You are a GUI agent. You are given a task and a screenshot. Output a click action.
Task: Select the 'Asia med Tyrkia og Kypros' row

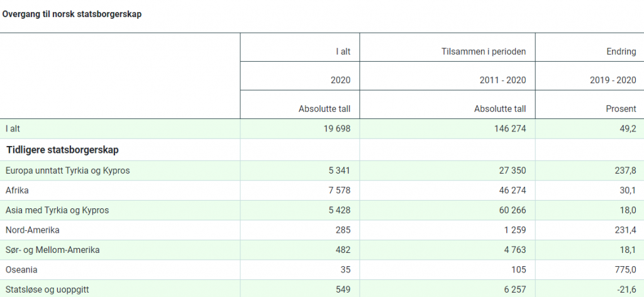[x=322, y=210]
